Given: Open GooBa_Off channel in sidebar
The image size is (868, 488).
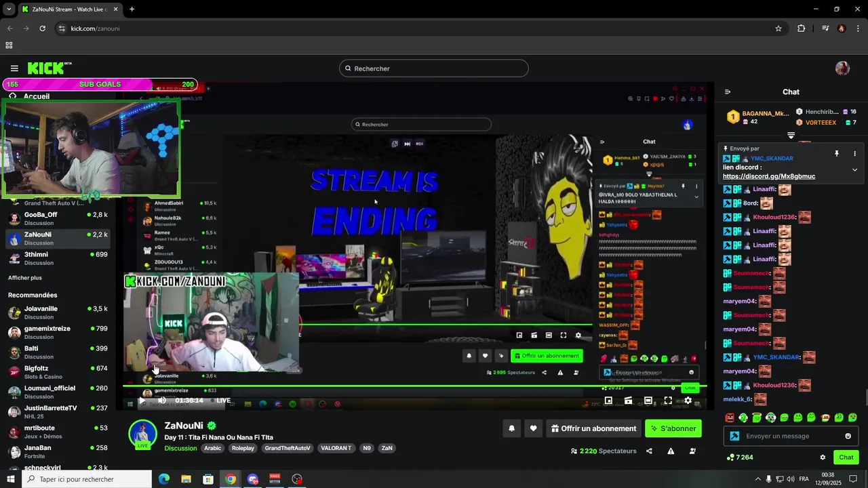Looking at the screenshot, I should [57, 218].
